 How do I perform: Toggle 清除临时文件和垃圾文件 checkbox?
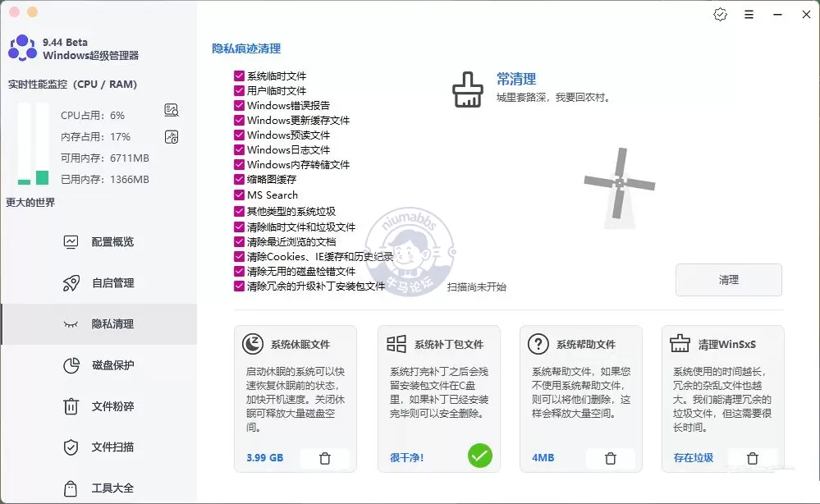239,227
